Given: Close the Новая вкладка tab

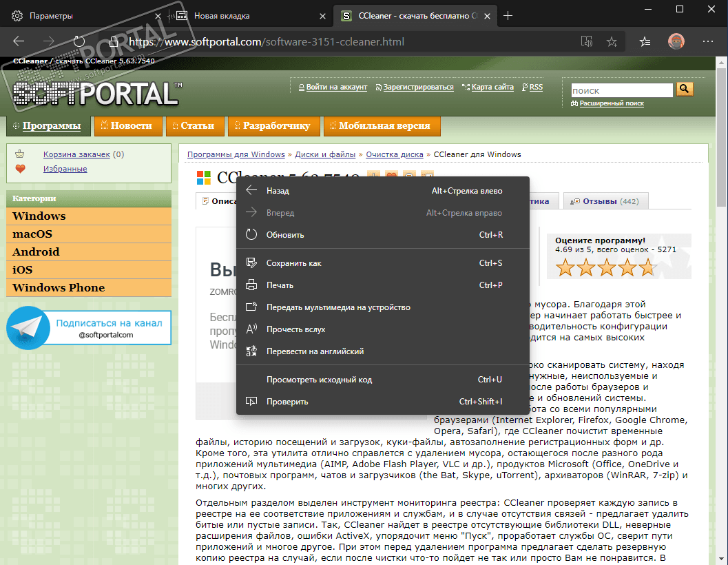Looking at the screenshot, I should point(323,16).
